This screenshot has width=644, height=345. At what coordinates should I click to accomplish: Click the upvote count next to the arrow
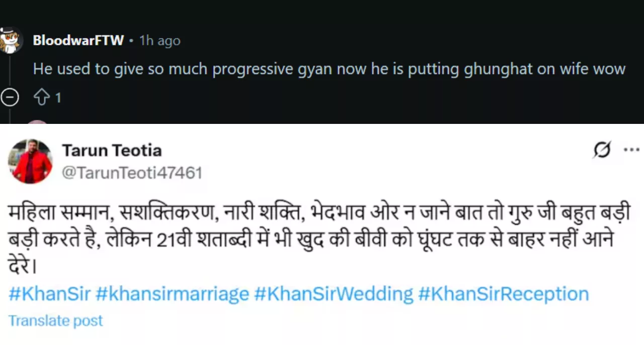pyautogui.click(x=58, y=98)
